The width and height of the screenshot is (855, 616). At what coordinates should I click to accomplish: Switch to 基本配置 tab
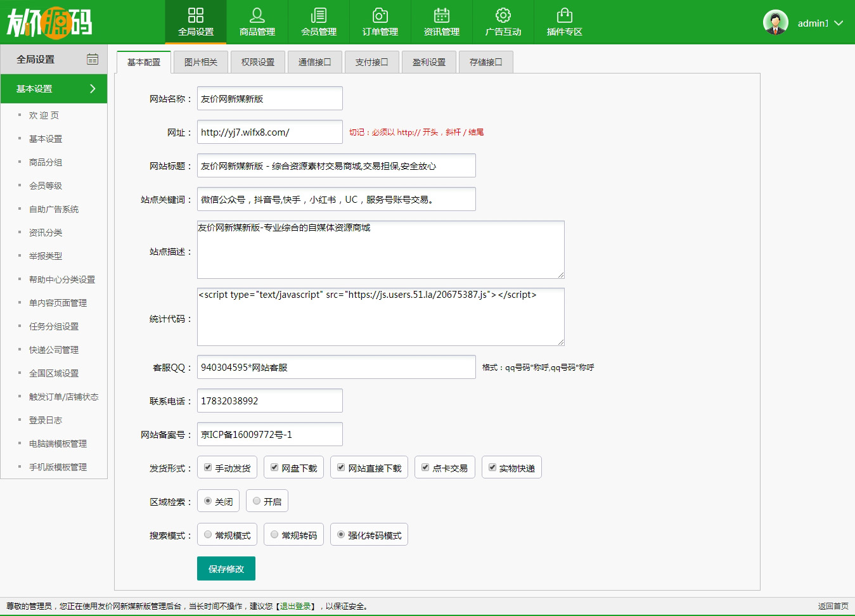tap(144, 62)
